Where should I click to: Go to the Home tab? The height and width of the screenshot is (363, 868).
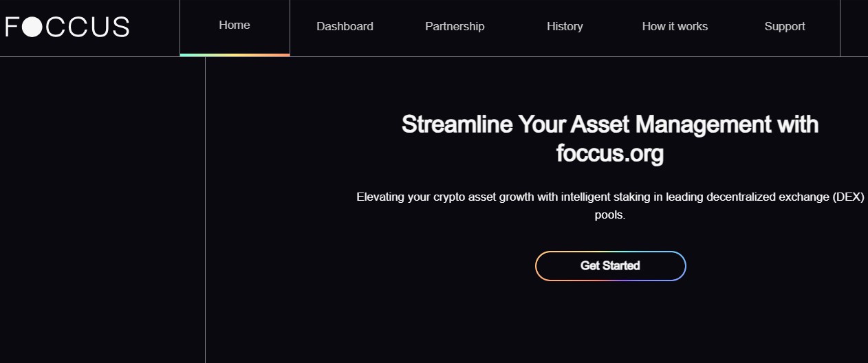(x=235, y=25)
